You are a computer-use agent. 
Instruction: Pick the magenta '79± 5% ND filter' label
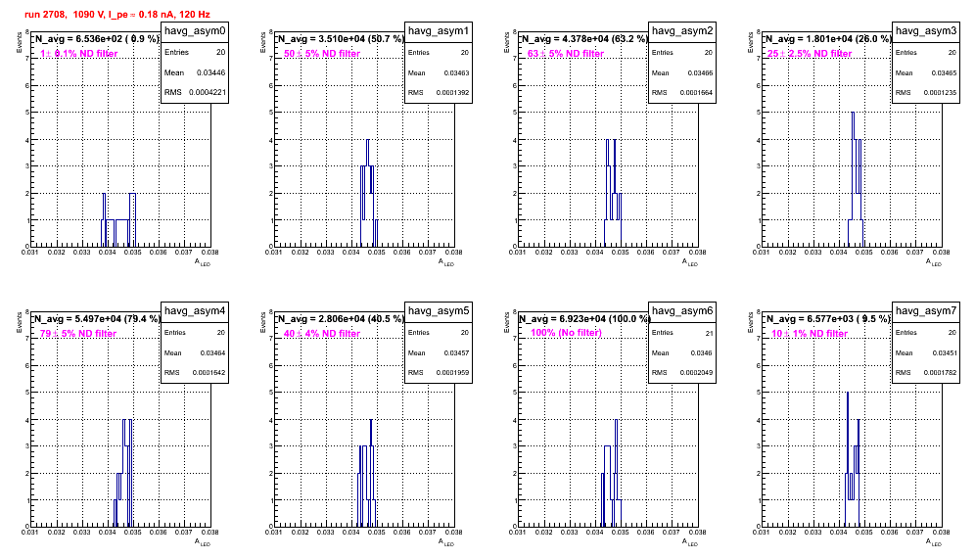click(x=78, y=334)
